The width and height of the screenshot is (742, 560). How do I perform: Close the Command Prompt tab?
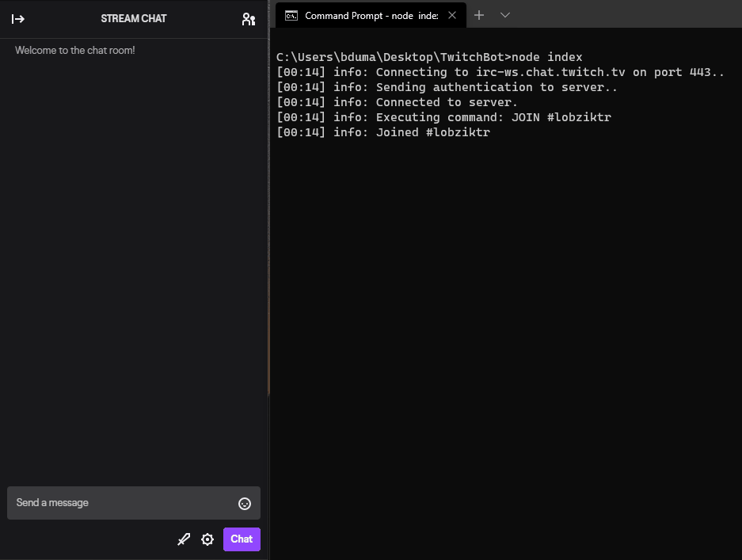click(x=452, y=16)
